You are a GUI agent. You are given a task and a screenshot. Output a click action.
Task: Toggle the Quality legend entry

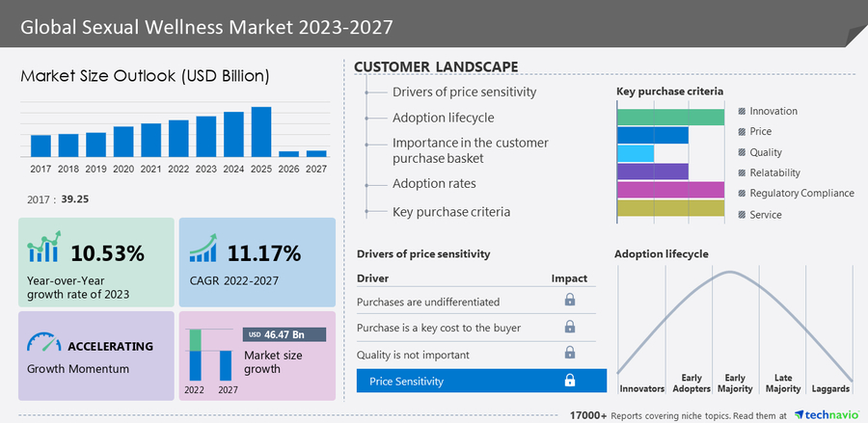click(742, 152)
